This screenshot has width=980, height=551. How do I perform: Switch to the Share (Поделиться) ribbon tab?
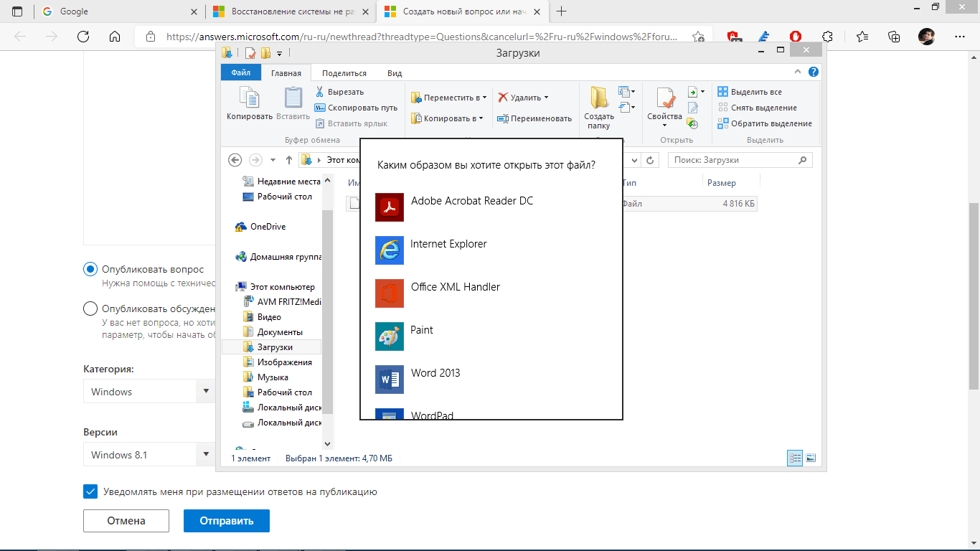click(x=344, y=72)
